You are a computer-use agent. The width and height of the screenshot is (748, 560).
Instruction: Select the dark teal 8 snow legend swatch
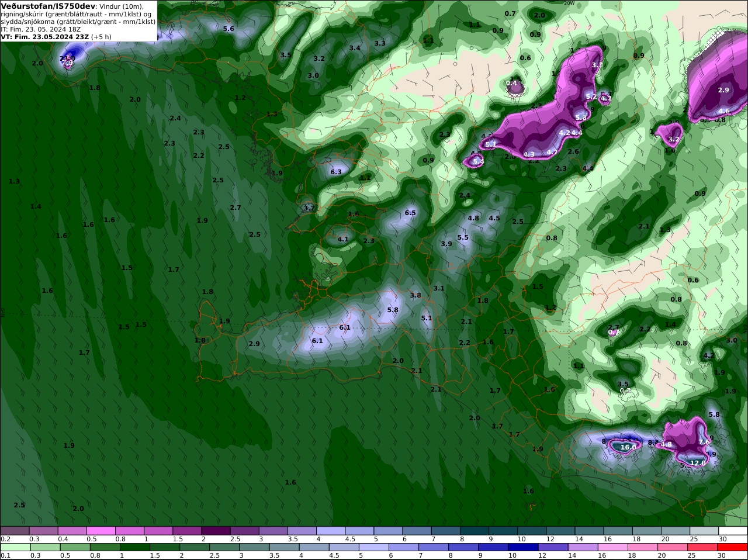(x=474, y=531)
